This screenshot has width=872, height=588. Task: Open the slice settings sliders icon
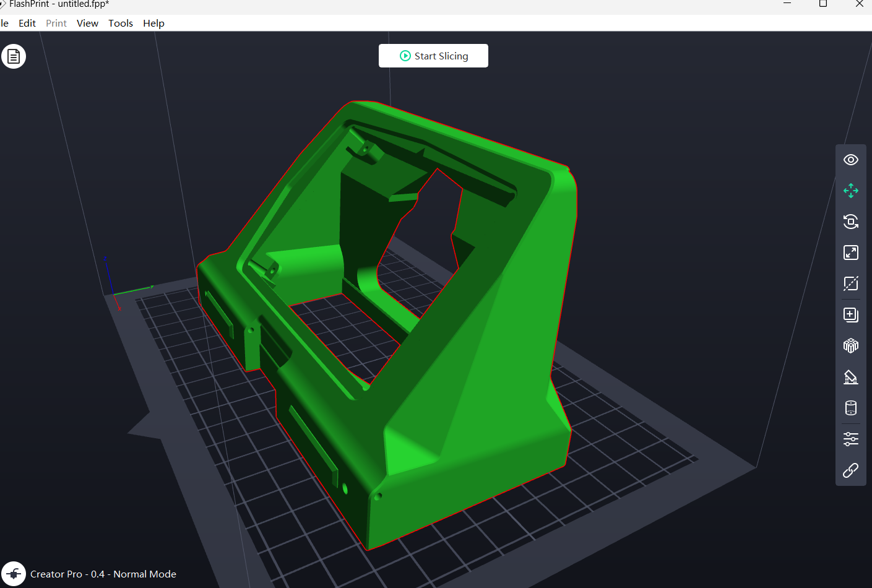tap(851, 439)
